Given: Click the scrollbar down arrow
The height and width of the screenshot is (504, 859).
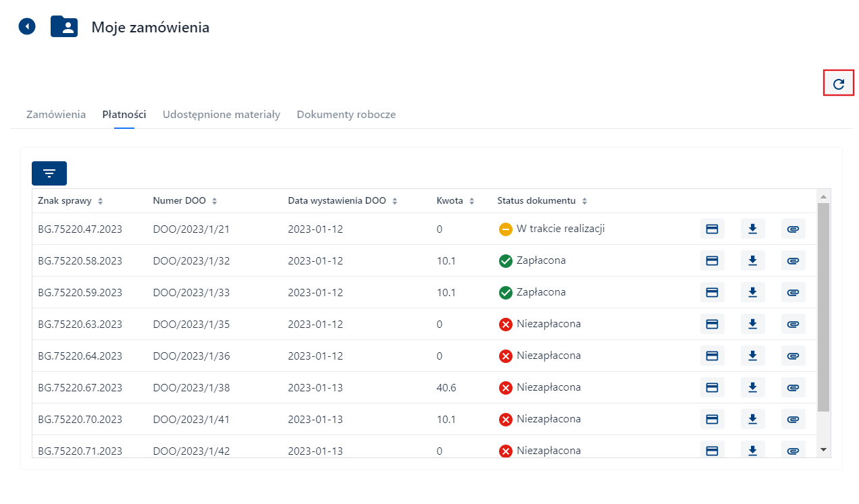Looking at the screenshot, I should coord(823,449).
